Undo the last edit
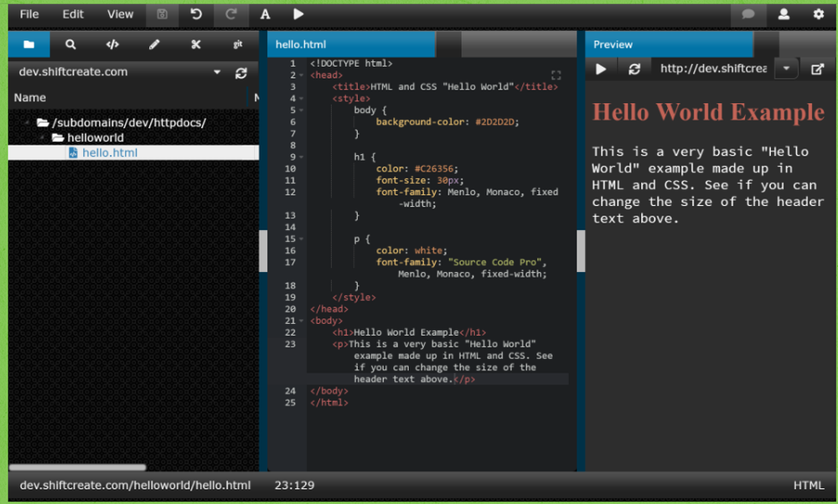 (x=196, y=14)
